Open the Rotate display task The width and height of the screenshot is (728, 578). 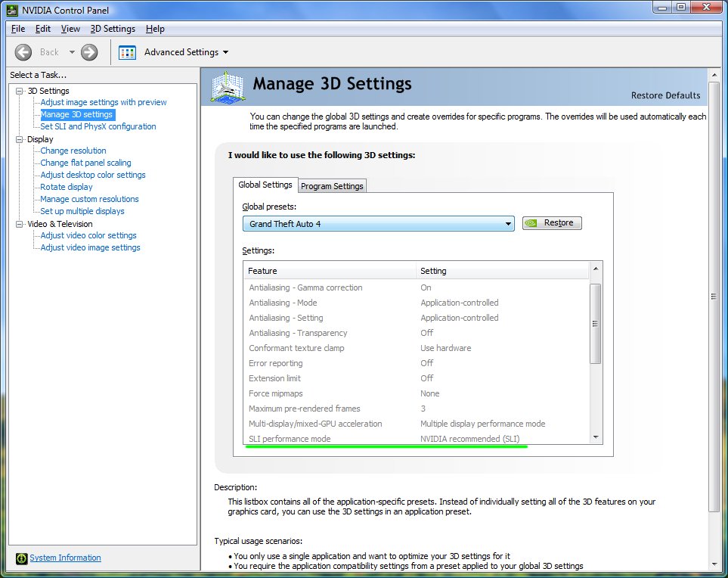[67, 187]
